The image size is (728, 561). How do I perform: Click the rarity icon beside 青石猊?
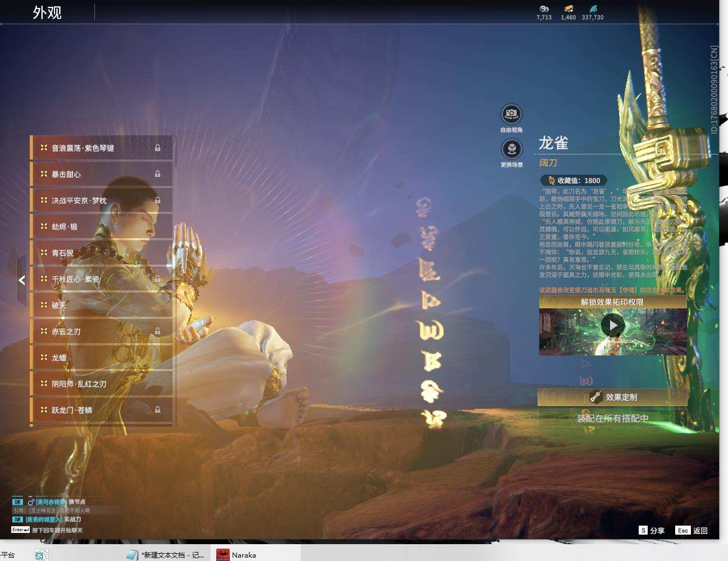(44, 253)
